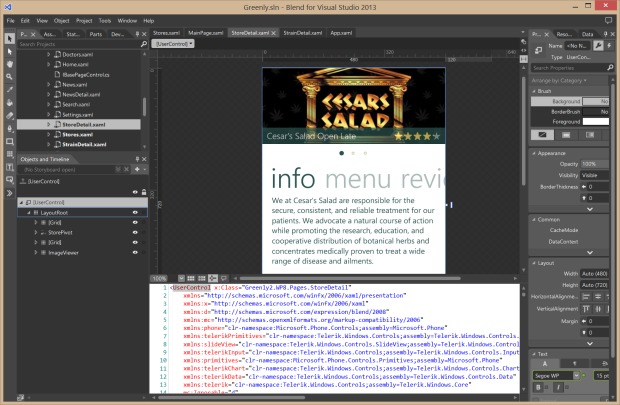
Task: Hide the LayoutRoot element
Action: tap(135, 212)
